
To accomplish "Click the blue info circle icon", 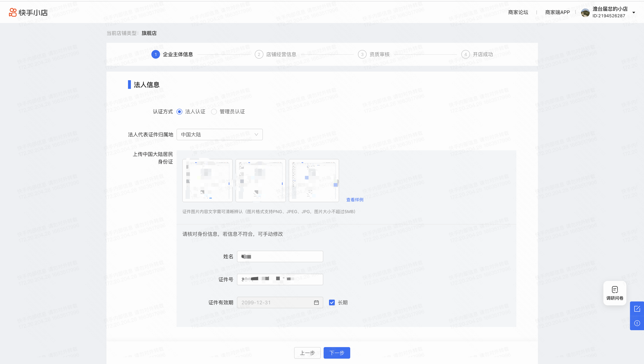I will (x=637, y=323).
